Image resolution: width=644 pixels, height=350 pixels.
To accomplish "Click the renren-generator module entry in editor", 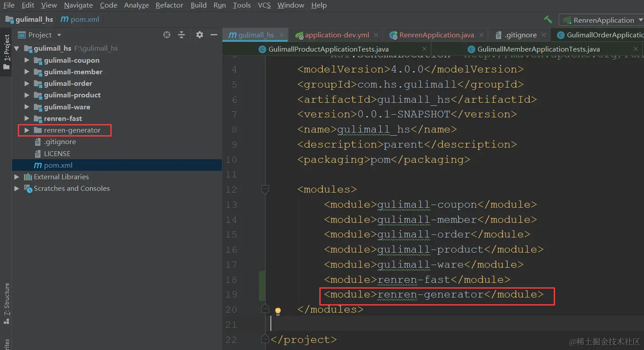I will click(434, 294).
